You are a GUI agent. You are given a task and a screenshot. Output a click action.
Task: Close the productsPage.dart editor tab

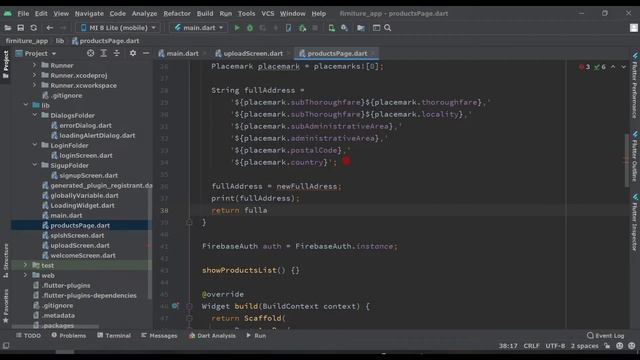point(373,53)
